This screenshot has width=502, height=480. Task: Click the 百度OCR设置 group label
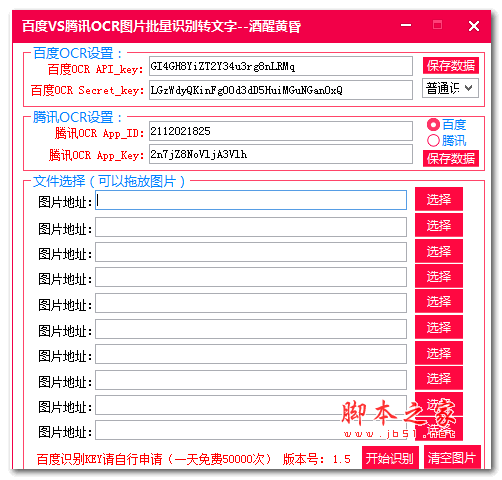(x=78, y=53)
